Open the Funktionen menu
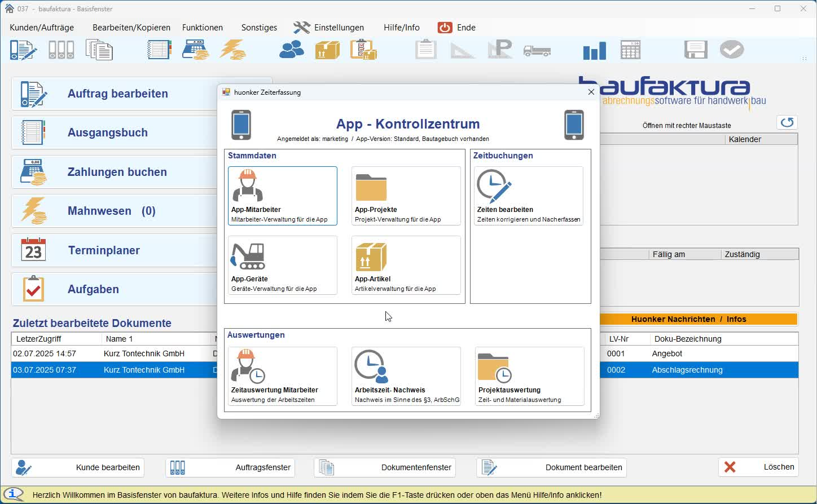This screenshot has width=817, height=504. pos(202,28)
